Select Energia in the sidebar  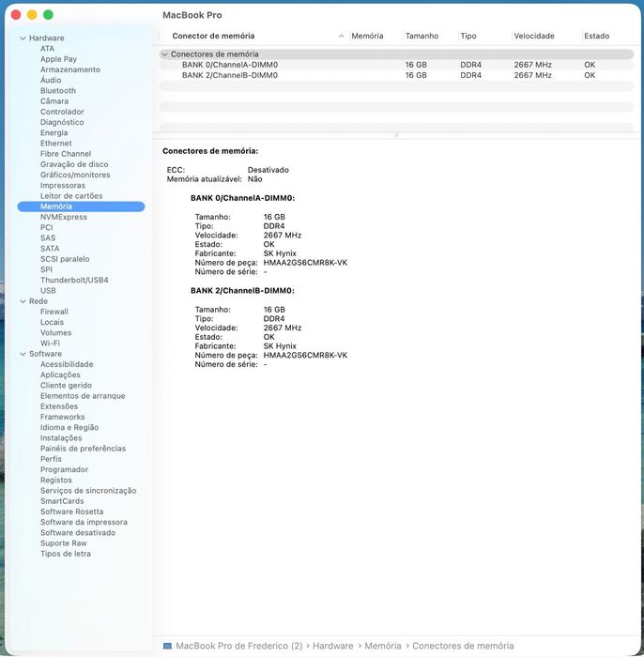(x=54, y=133)
